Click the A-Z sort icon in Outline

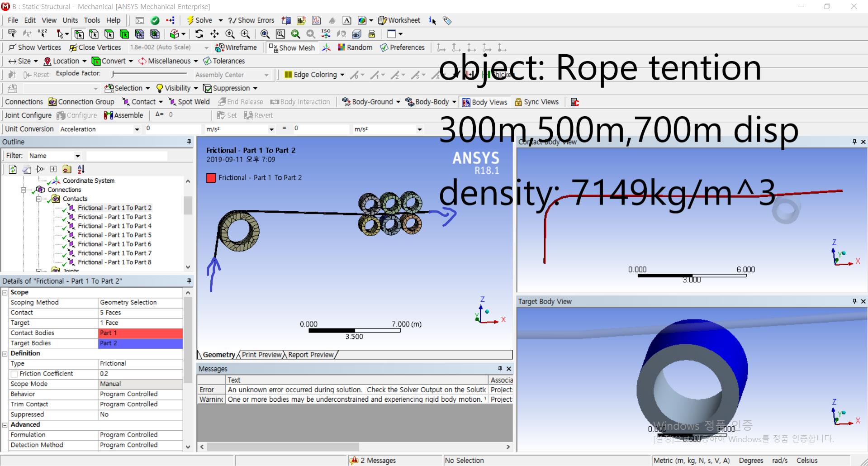[x=81, y=169]
